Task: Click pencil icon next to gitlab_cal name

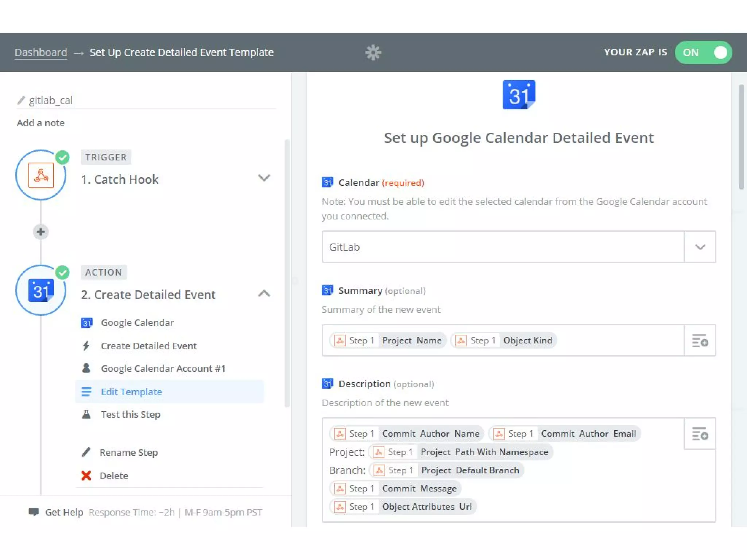Action: coord(21,100)
